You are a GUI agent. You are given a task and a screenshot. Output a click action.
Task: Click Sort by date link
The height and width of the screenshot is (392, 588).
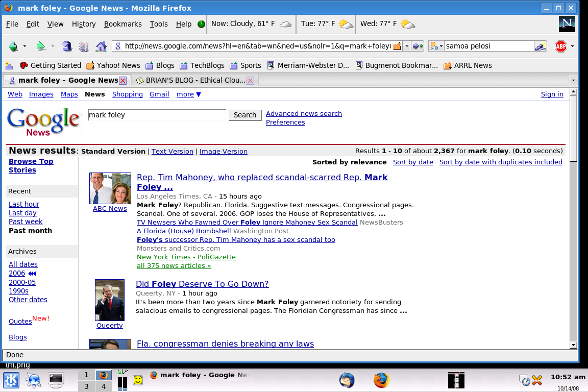[x=413, y=162]
